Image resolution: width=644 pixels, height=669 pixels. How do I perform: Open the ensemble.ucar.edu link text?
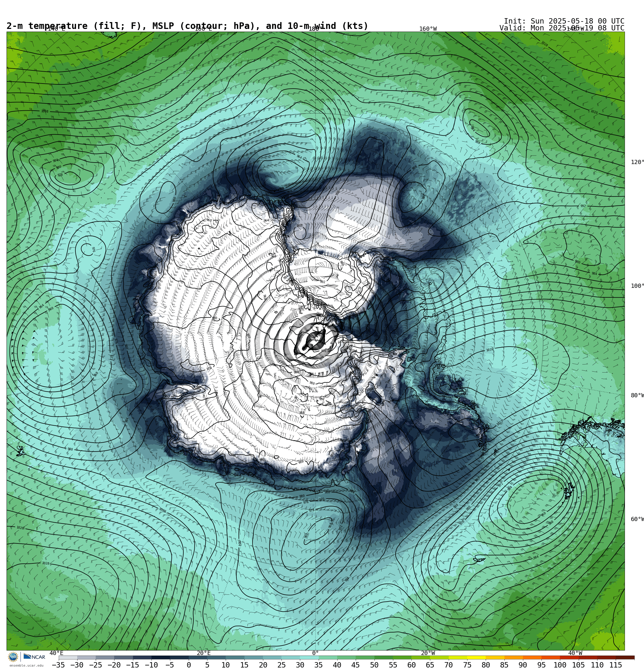point(26,665)
